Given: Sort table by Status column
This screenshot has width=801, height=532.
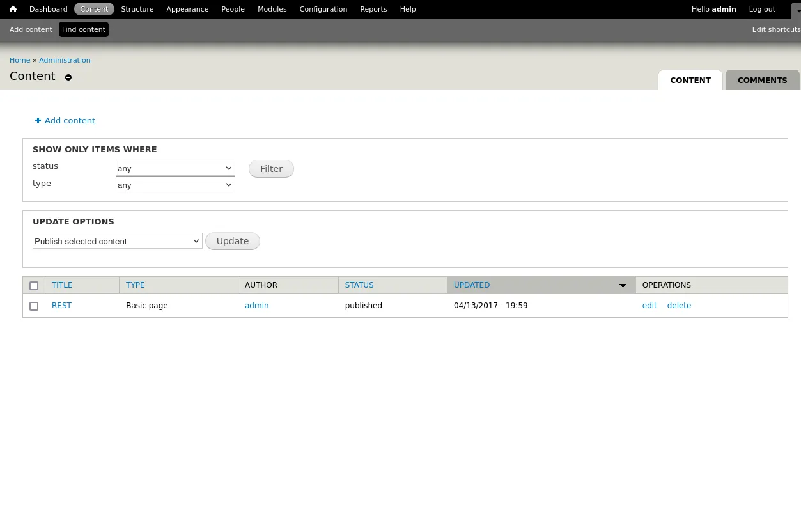Looking at the screenshot, I should tap(359, 285).
